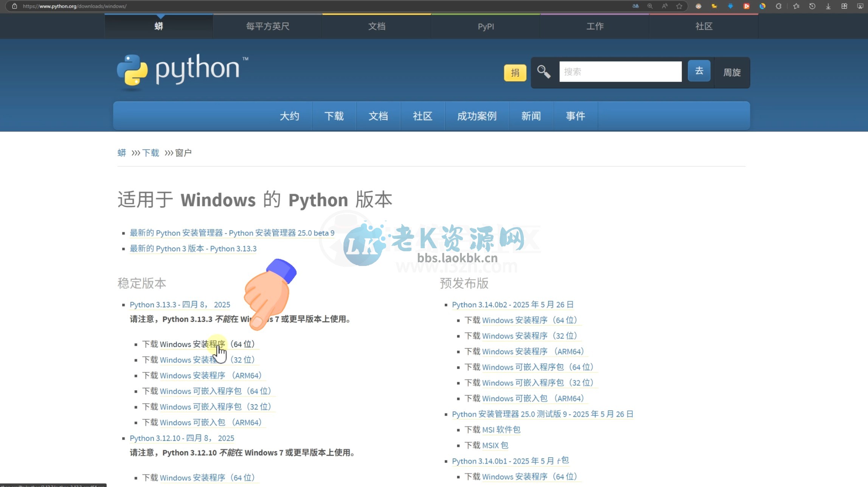
Task: Open the blue download arrow extension
Action: point(730,6)
